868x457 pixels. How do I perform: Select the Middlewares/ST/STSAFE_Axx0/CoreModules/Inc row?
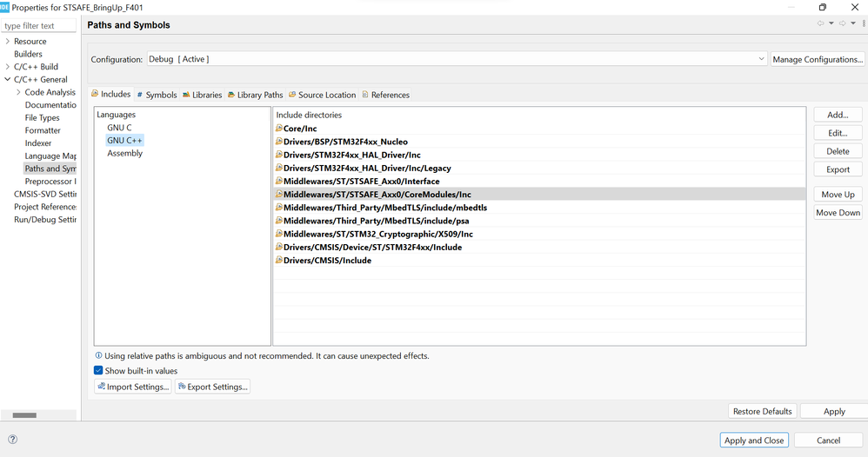coord(540,195)
